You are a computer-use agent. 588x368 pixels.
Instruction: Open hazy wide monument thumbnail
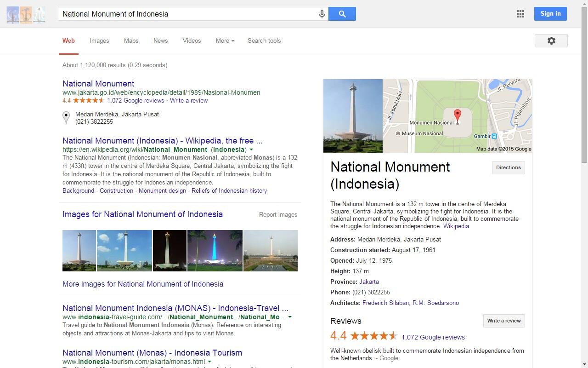271,251
